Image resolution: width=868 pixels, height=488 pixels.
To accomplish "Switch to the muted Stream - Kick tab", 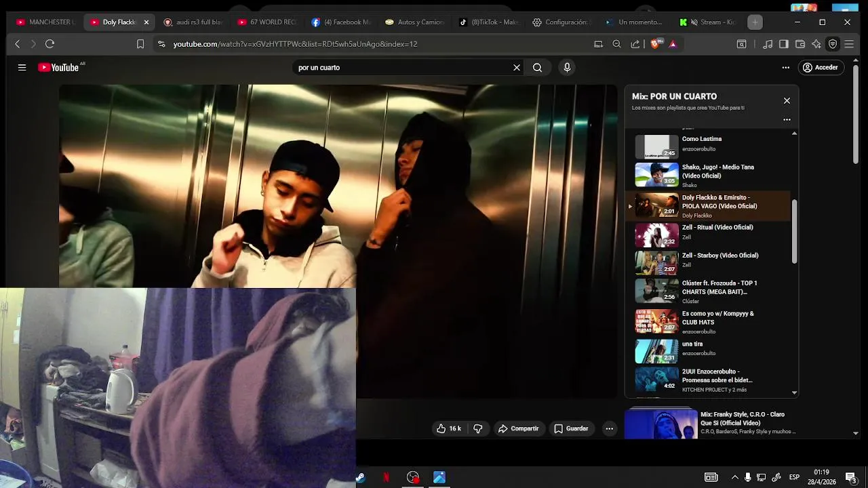I will click(709, 22).
